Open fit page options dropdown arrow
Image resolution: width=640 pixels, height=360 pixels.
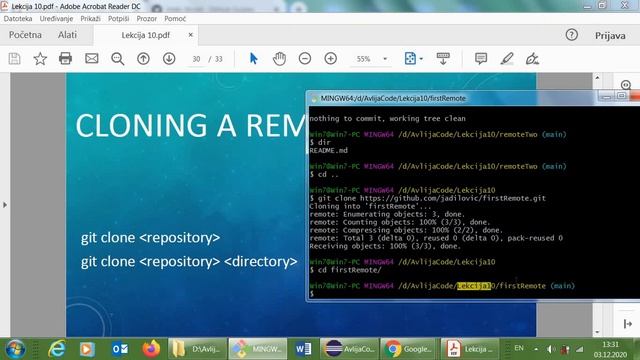(421, 59)
